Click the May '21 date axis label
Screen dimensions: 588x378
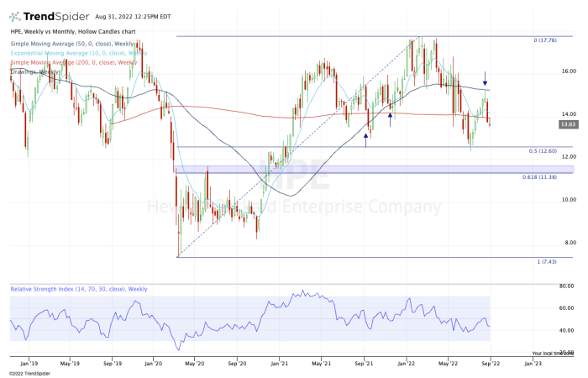coord(322,364)
